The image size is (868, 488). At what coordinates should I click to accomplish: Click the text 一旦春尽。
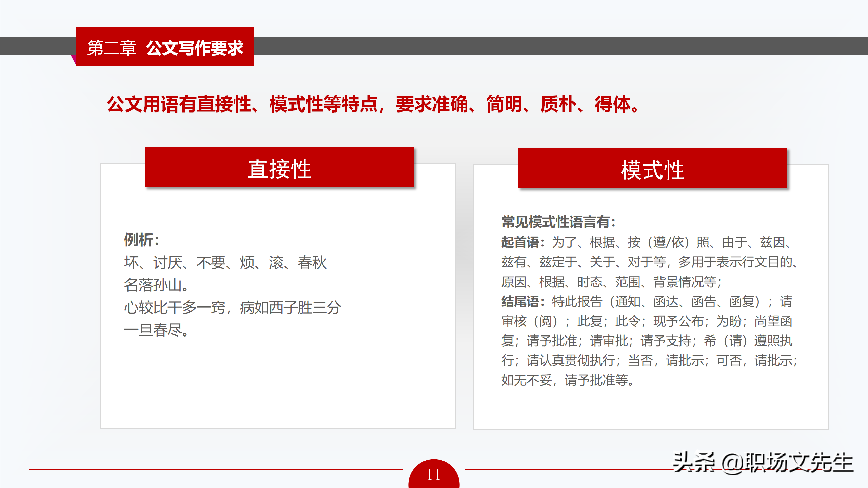point(156,330)
